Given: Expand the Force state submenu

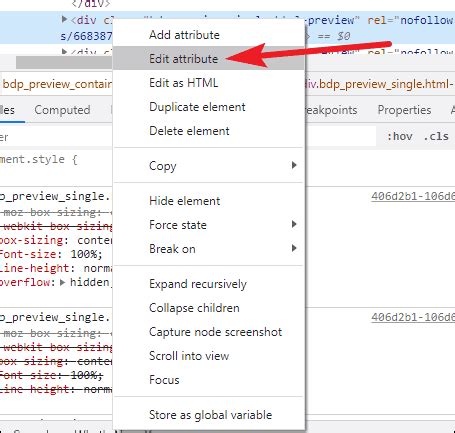Looking at the screenshot, I should (294, 225).
